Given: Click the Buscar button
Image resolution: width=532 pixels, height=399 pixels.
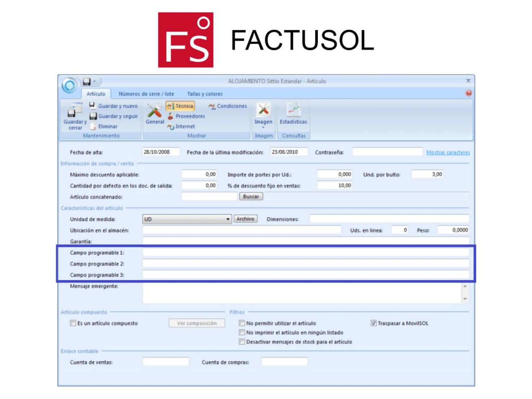Looking at the screenshot, I should [x=251, y=197].
